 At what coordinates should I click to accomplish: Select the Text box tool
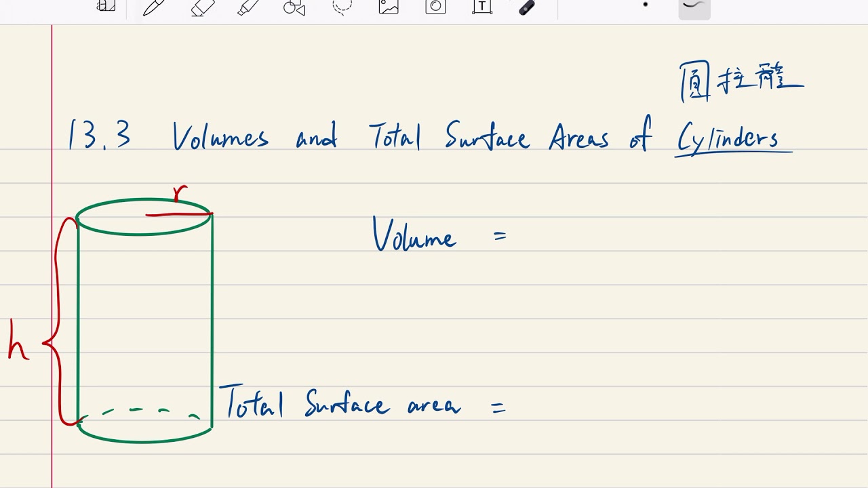[x=481, y=7]
